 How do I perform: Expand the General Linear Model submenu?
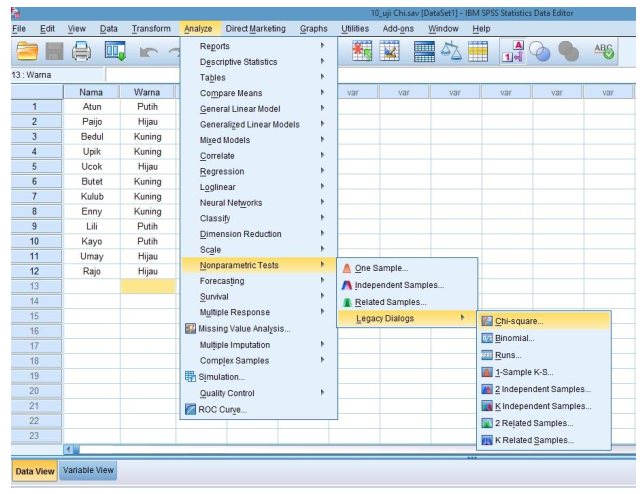pyautogui.click(x=259, y=109)
